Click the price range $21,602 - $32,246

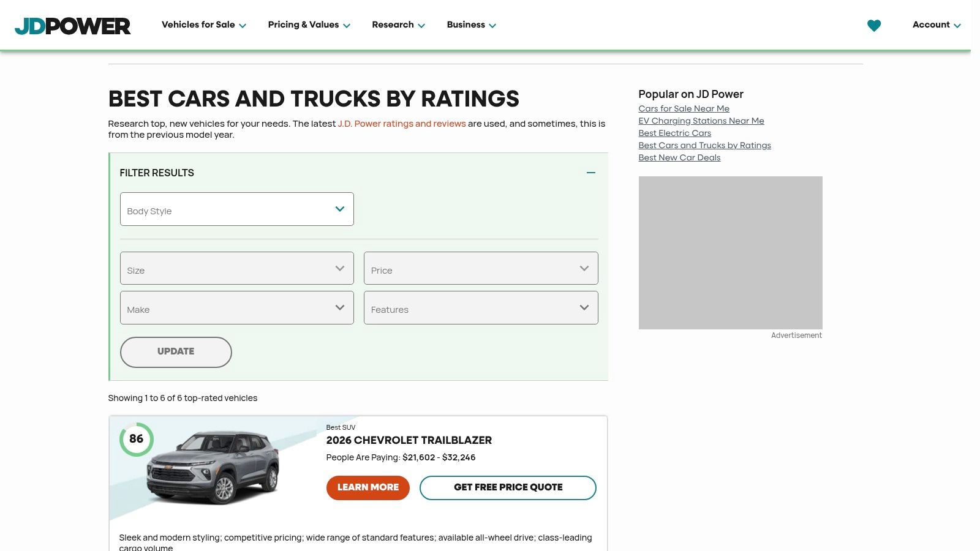coord(439,457)
